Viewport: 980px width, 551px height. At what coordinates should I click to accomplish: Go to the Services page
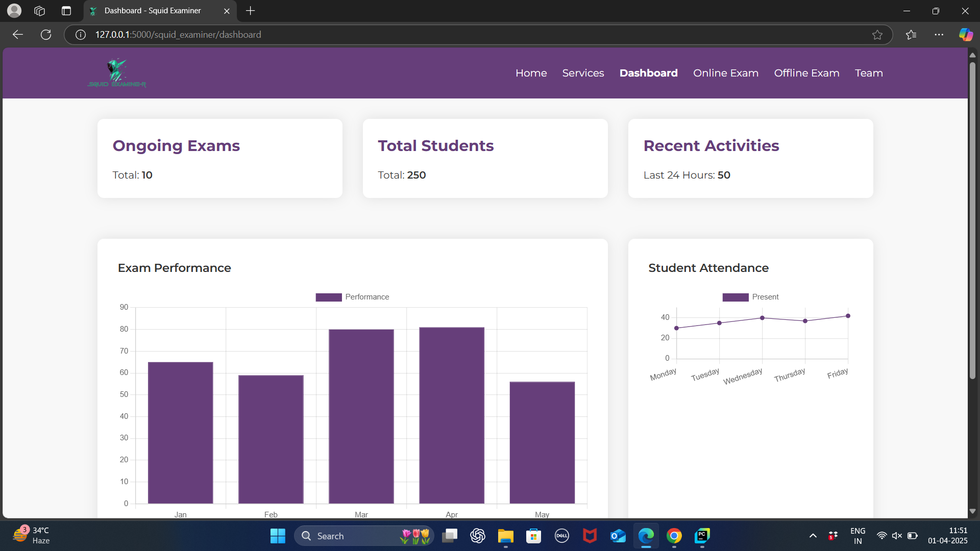(x=583, y=73)
